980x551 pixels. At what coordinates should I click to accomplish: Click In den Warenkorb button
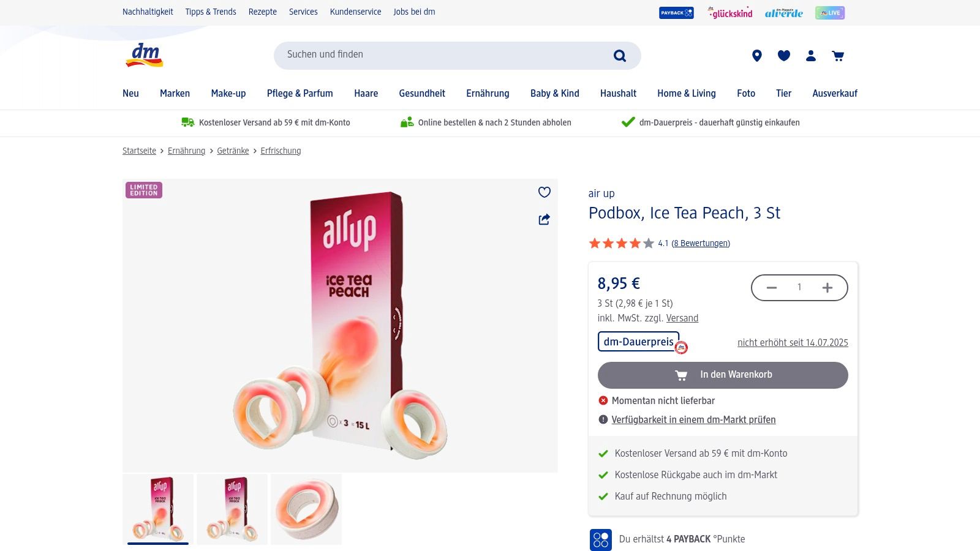723,375
